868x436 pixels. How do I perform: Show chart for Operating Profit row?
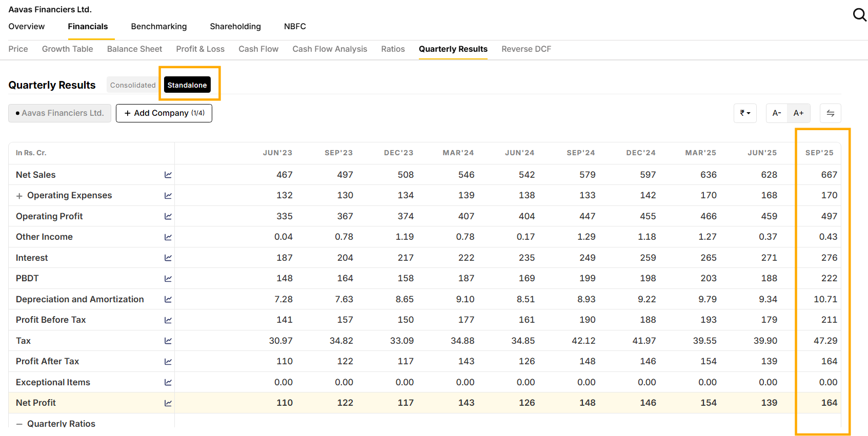(x=168, y=217)
